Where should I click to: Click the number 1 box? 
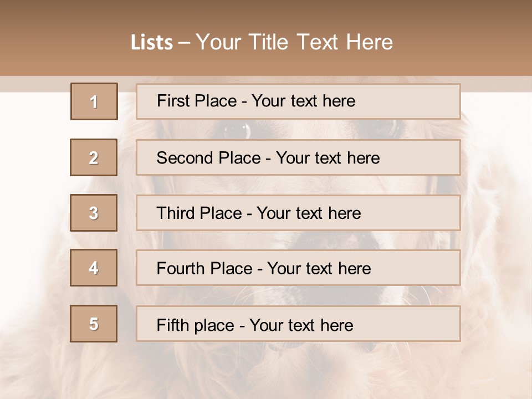[94, 101]
